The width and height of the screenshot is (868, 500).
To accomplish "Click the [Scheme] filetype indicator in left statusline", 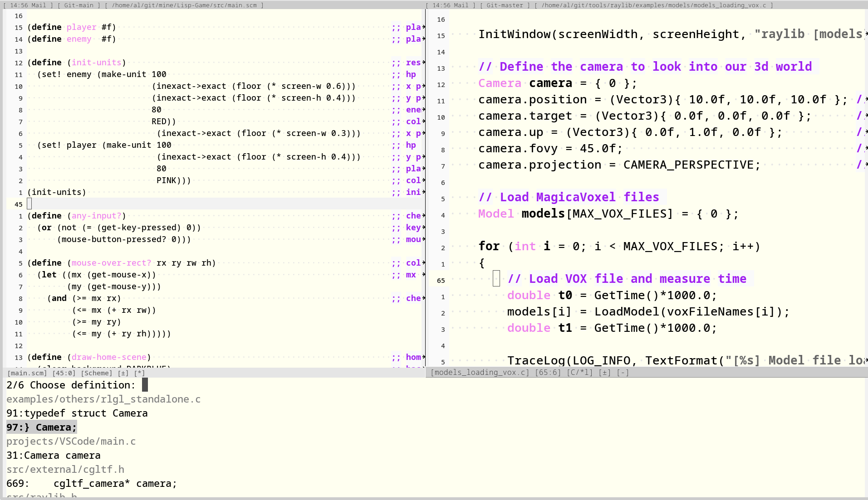I will [x=97, y=373].
